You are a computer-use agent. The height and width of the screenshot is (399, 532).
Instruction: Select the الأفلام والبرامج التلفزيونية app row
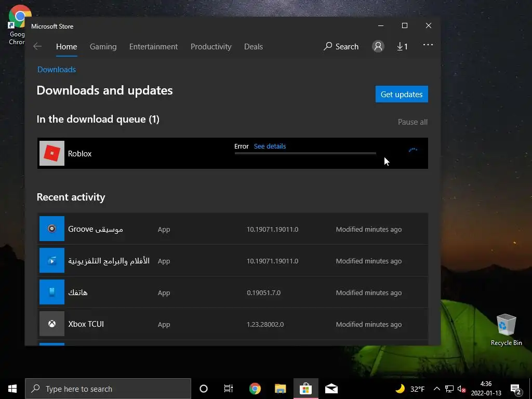coord(232,261)
